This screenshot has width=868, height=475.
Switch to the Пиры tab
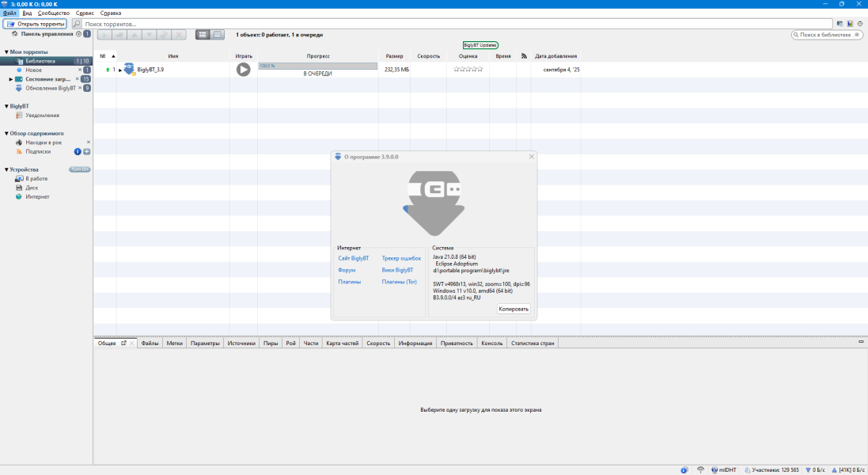271,344
